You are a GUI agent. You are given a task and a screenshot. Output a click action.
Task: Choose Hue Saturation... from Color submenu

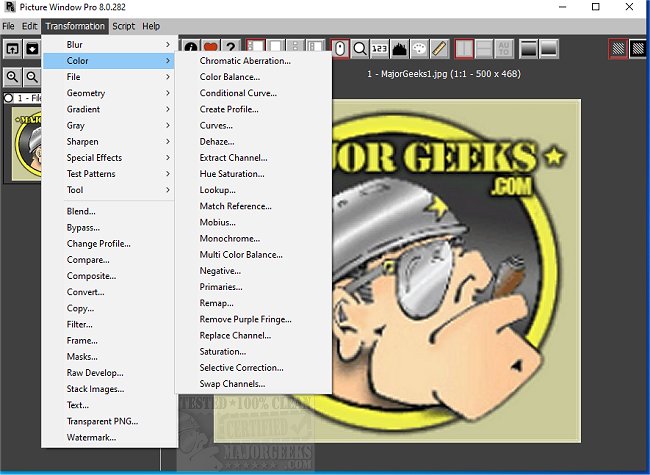coord(233,174)
